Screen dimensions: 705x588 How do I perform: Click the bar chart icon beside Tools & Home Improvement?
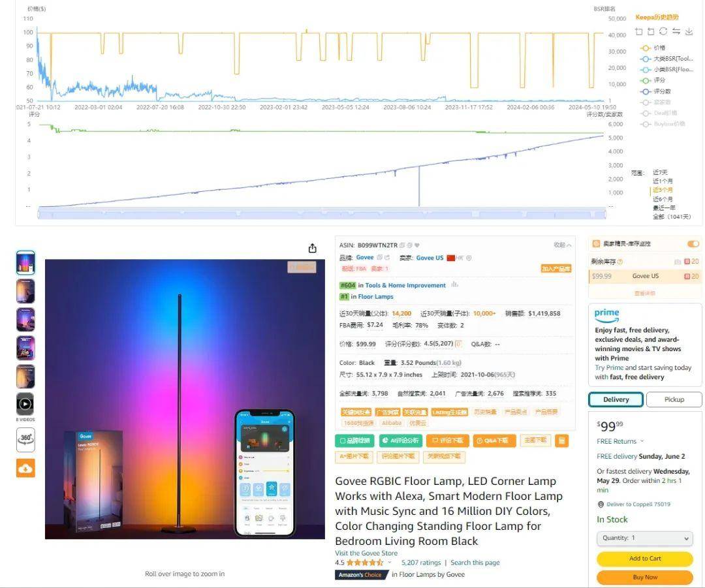point(454,285)
